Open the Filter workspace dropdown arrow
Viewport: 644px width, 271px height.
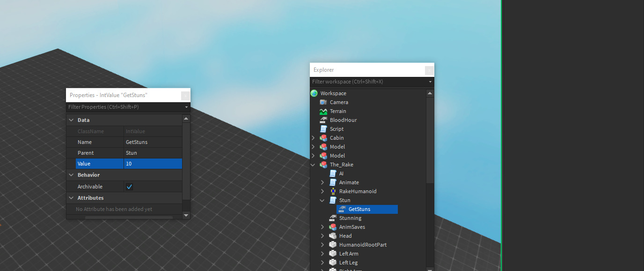[x=430, y=82]
